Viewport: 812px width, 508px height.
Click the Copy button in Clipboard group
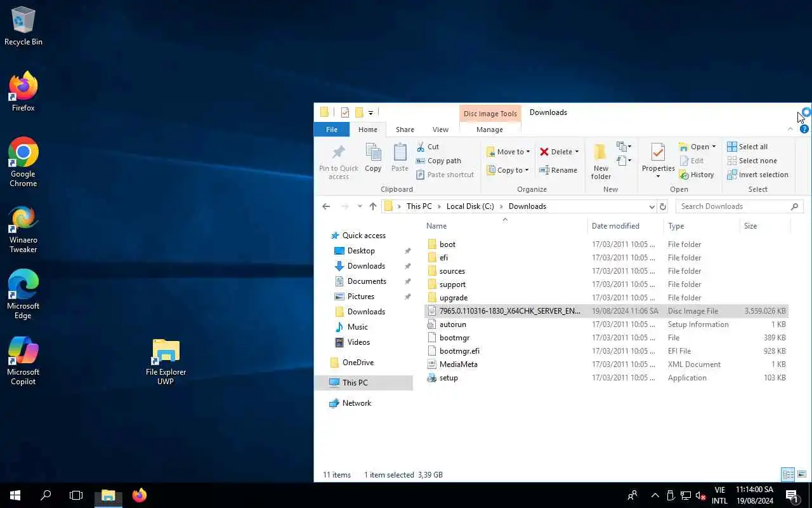(x=373, y=157)
